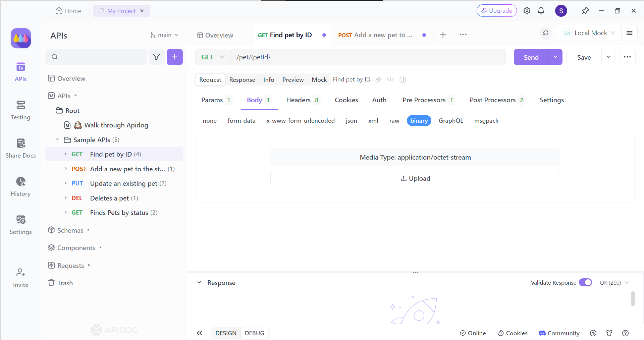Open History in the sidebar
Image resolution: width=644 pixels, height=340 pixels.
(x=20, y=186)
